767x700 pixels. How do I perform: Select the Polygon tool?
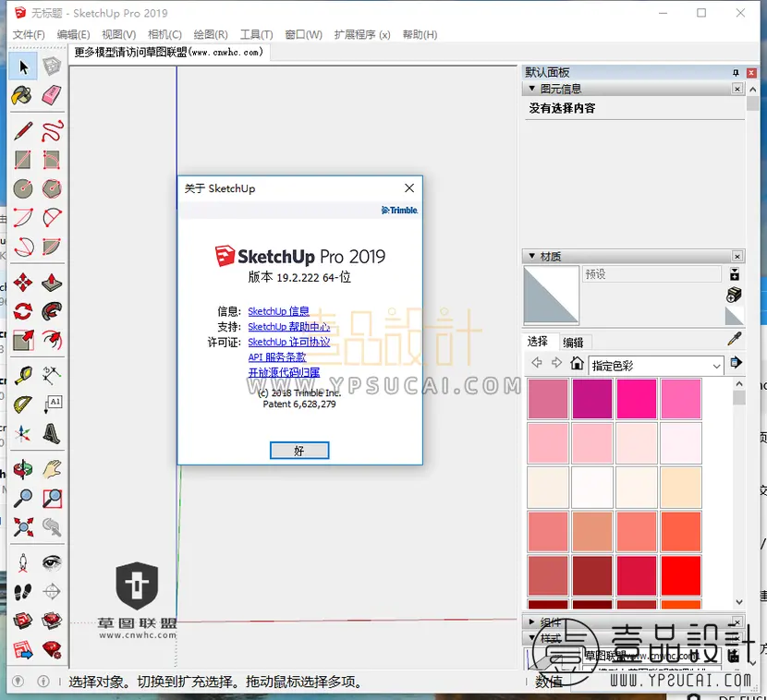52,188
